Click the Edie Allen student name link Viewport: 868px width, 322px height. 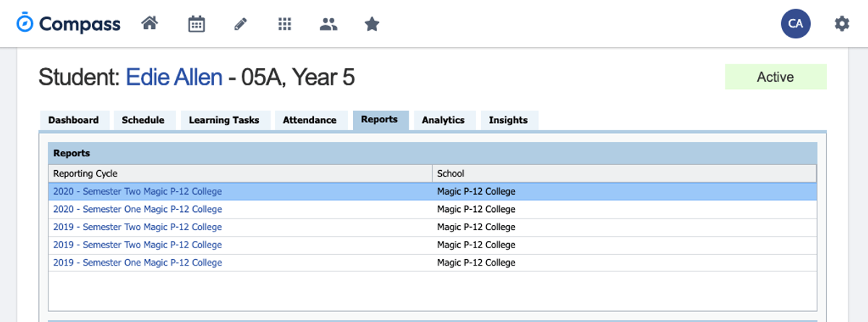[174, 77]
